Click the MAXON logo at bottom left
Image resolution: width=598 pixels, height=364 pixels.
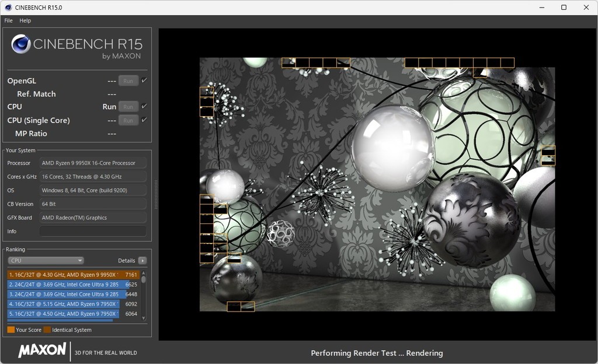[x=42, y=350]
